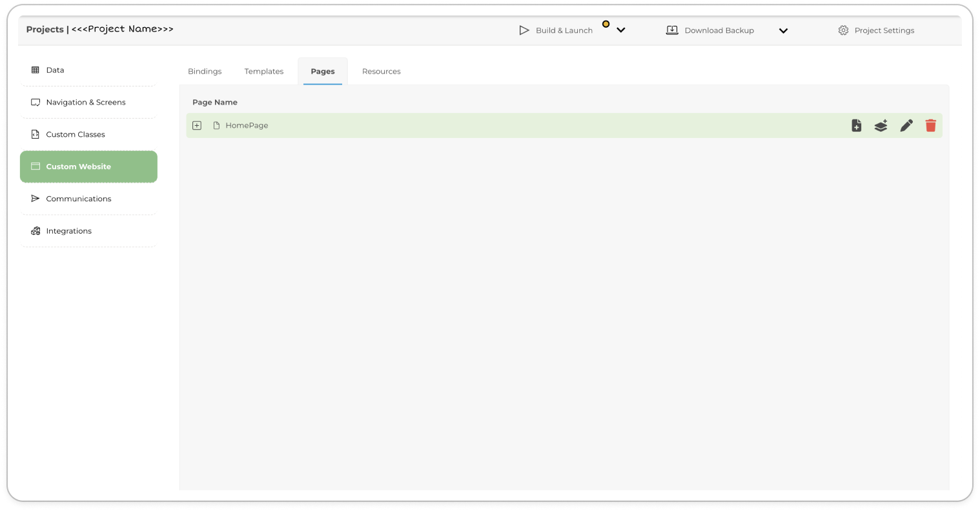Click the pencil edit icon for HomePage
This screenshot has height=511, width=980.
pyautogui.click(x=906, y=126)
